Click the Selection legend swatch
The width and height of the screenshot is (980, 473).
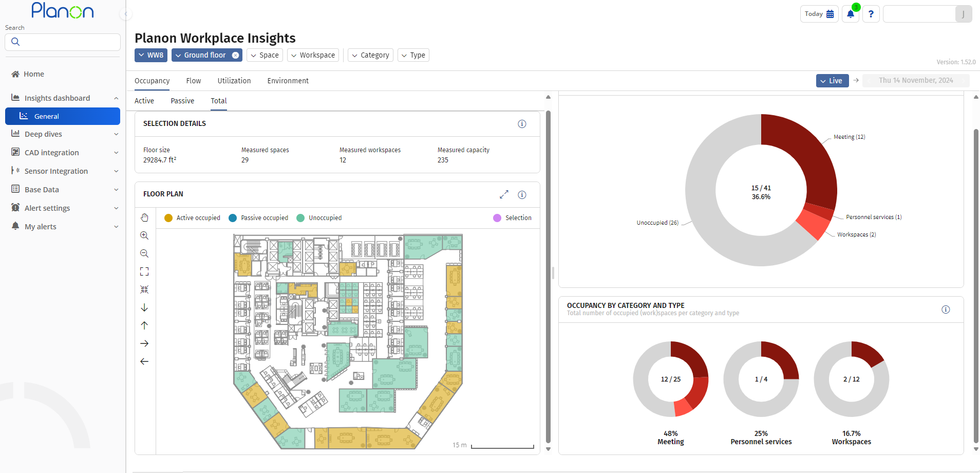click(497, 218)
